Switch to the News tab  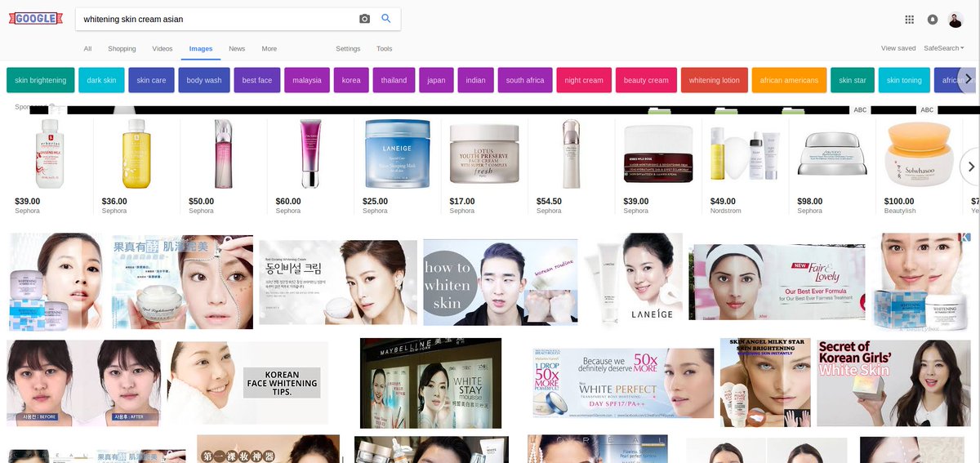point(237,49)
